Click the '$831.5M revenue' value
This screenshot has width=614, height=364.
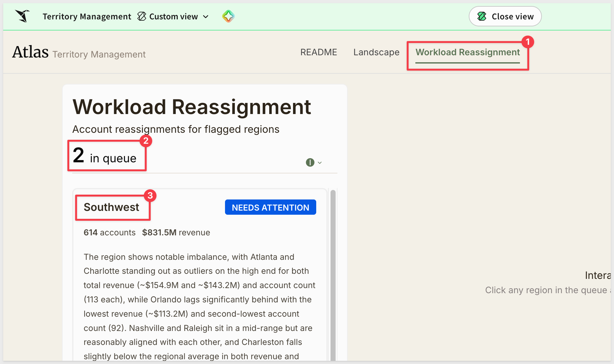click(x=176, y=233)
